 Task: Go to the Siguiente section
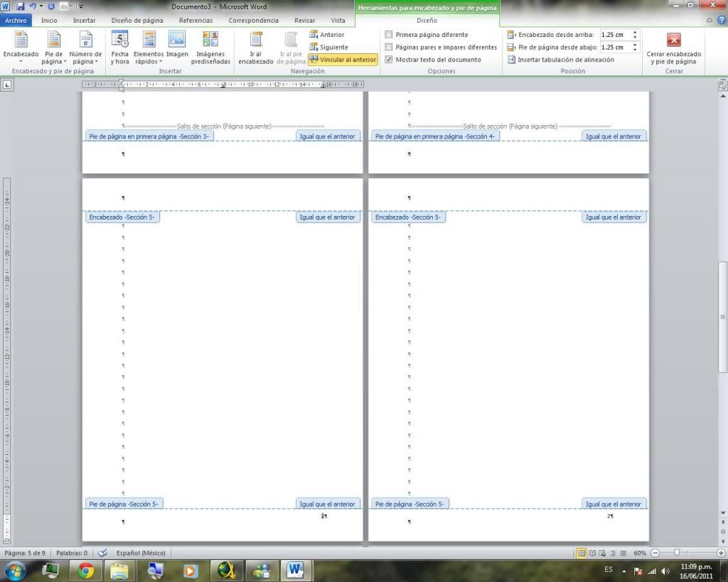click(x=328, y=47)
